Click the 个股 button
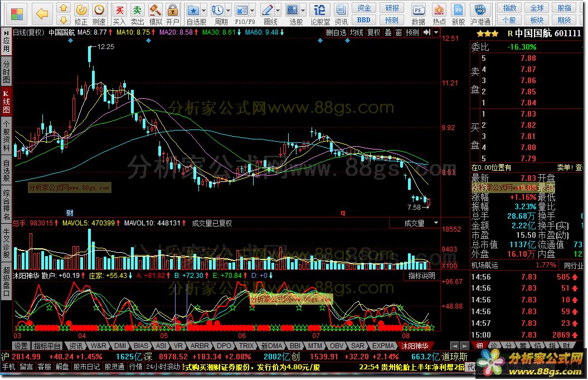The width and height of the screenshot is (588, 380). (x=509, y=20)
